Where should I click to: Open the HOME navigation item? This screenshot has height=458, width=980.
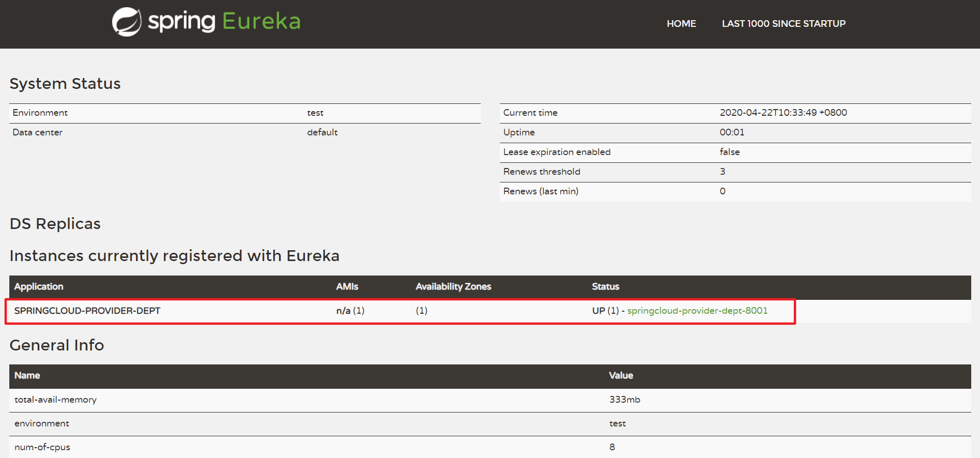coord(681,24)
